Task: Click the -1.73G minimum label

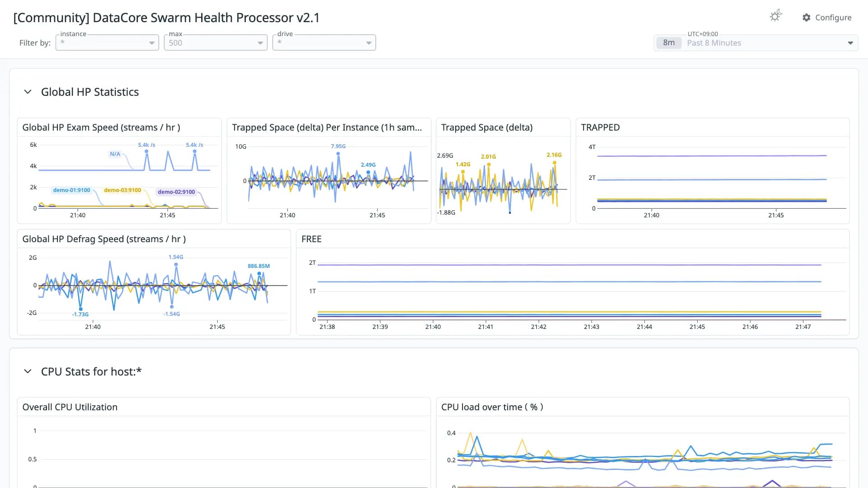Action: (80, 314)
